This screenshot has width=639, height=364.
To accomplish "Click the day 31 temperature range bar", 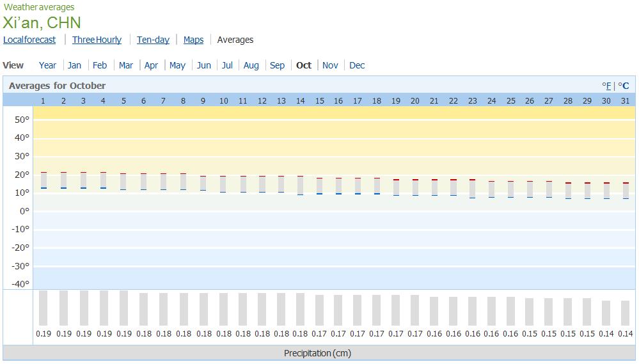I will pyautogui.click(x=626, y=191).
